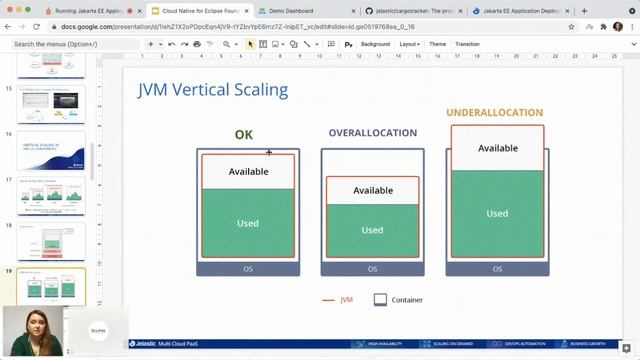The height and width of the screenshot is (360, 640).
Task: Open the new slide layout dropdown arrow
Action: click(160, 44)
